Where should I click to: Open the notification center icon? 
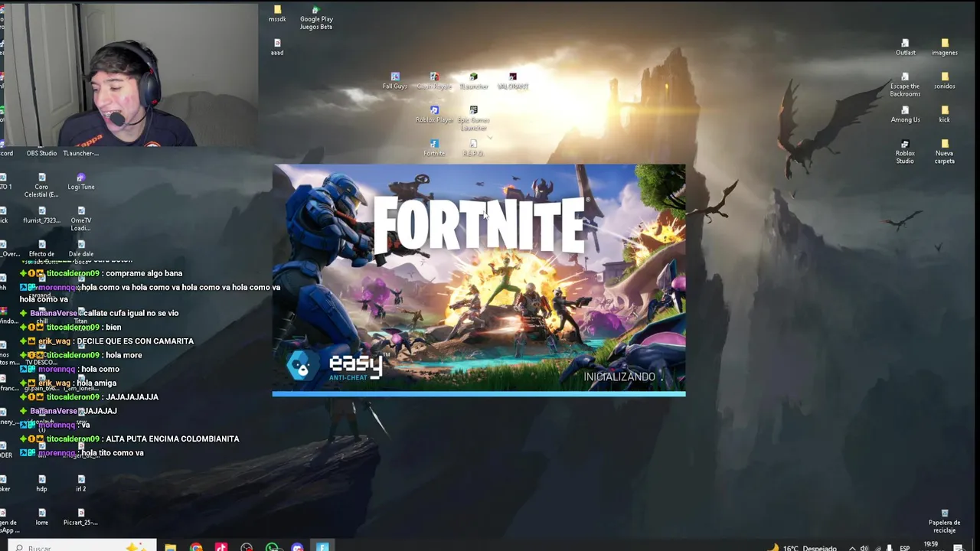click(958, 548)
